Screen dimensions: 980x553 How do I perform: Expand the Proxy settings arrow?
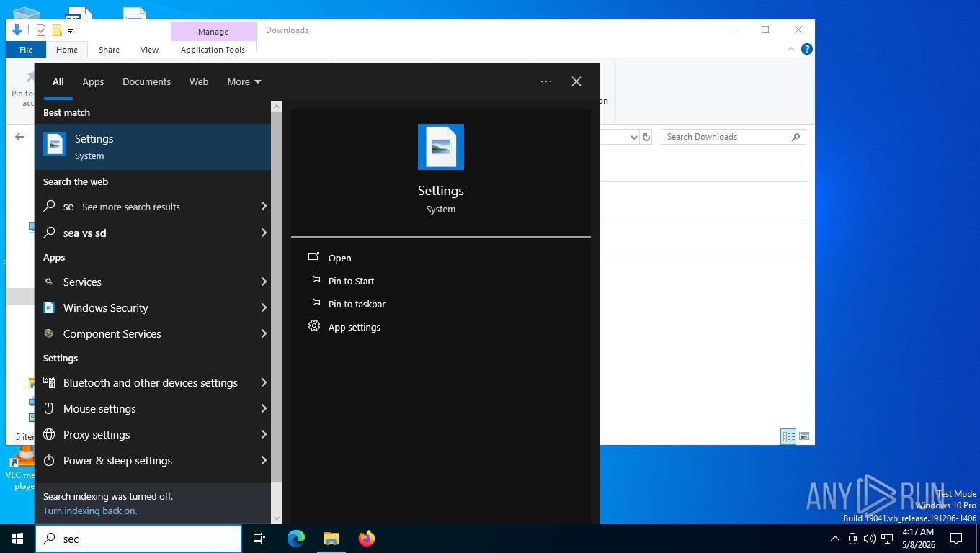coord(264,434)
